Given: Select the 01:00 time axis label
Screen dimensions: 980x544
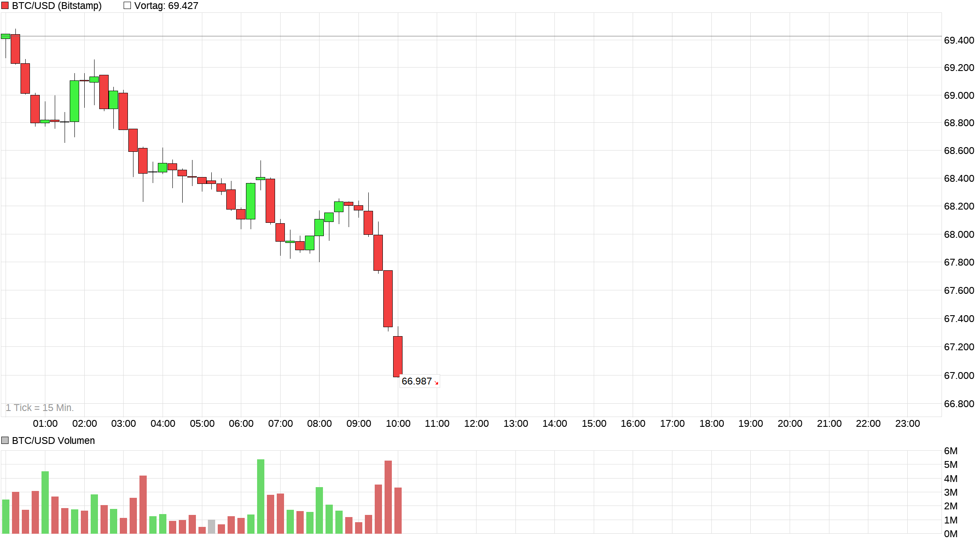Looking at the screenshot, I should [45, 423].
